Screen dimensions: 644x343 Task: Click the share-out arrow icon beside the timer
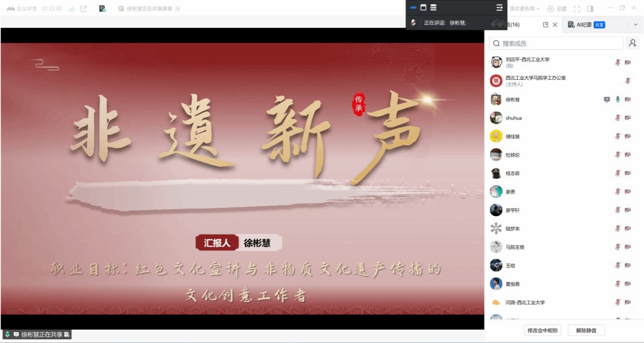click(x=83, y=9)
